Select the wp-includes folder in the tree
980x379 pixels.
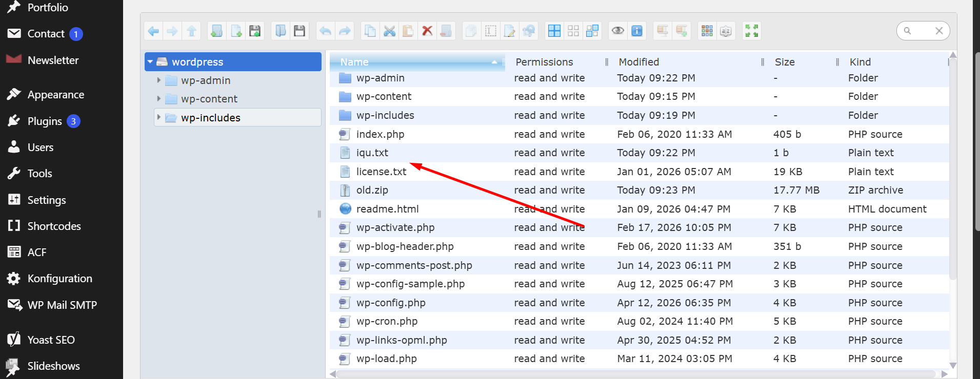(238, 118)
